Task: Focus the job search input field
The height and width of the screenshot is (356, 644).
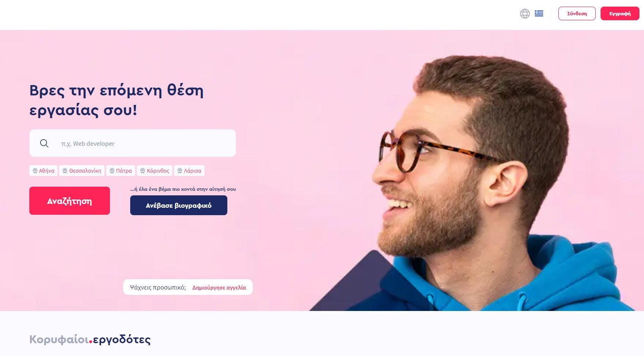Action: tap(133, 143)
